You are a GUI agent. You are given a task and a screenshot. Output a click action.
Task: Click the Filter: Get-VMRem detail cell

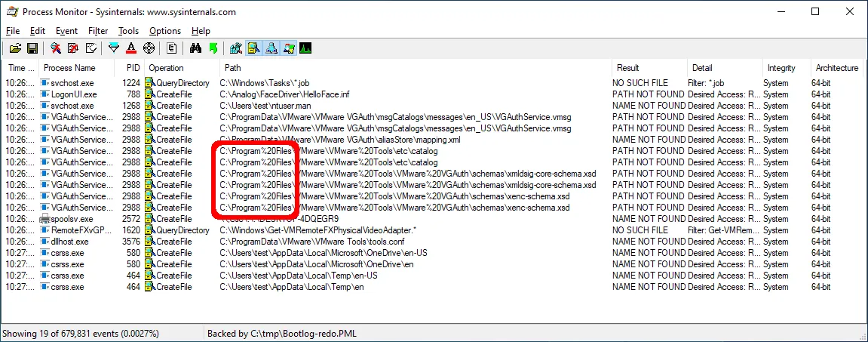point(725,230)
